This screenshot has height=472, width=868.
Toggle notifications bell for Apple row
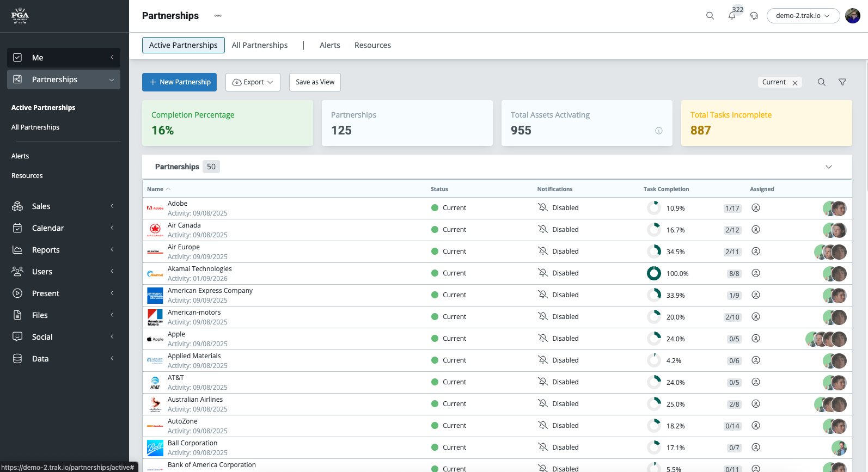coord(543,339)
